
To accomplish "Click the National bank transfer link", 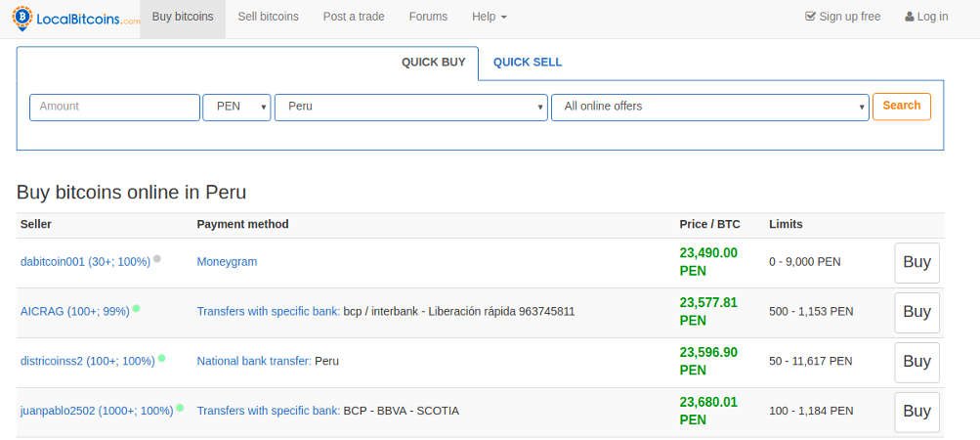I will [254, 361].
